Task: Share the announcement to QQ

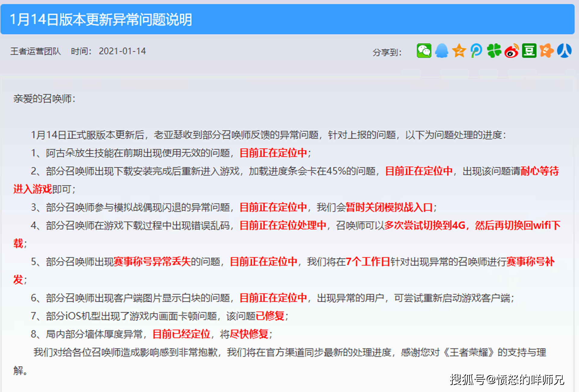Action: [441, 51]
